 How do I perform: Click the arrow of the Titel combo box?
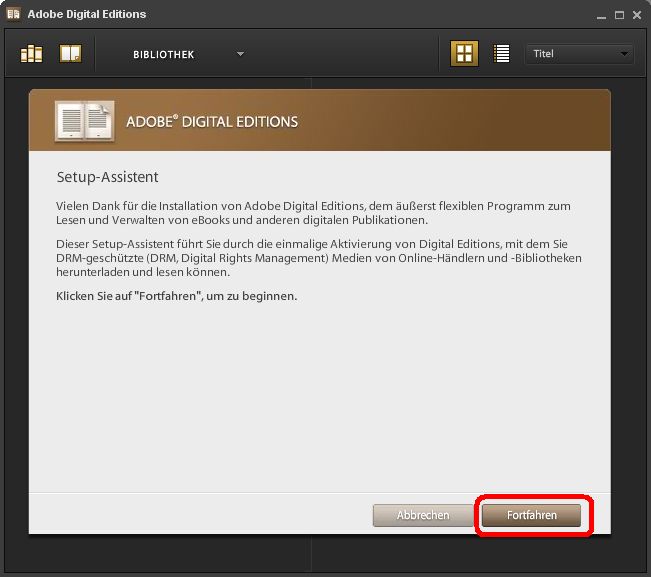624,54
